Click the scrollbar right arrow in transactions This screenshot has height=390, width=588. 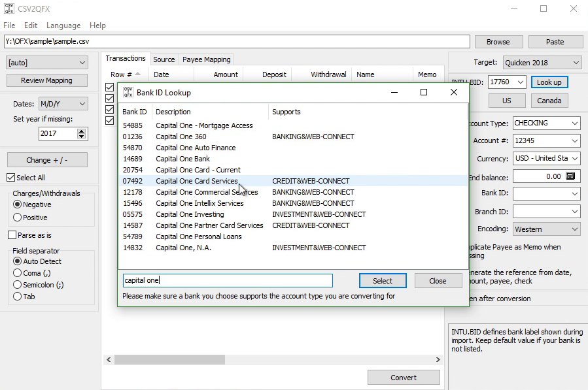pos(438,360)
